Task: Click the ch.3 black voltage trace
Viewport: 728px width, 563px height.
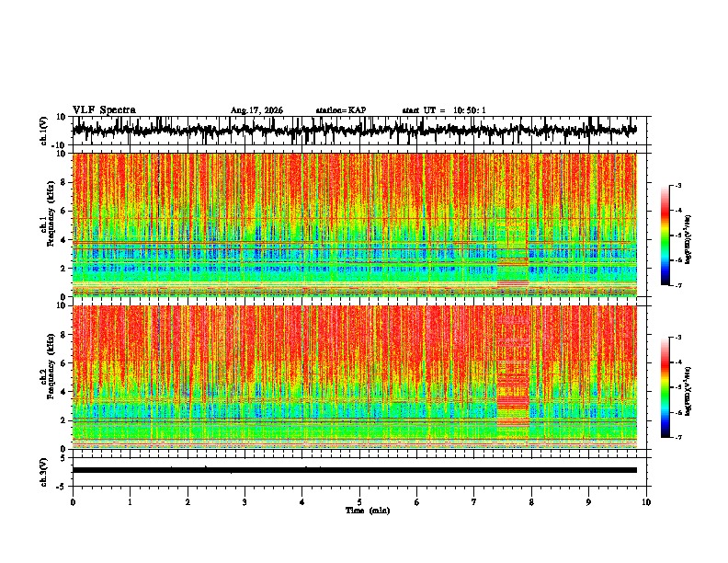Action: (355, 470)
